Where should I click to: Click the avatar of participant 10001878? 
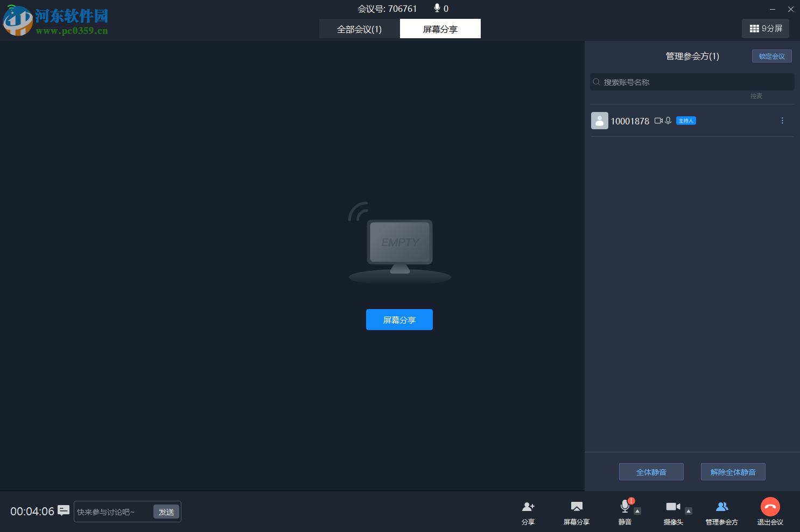(x=600, y=121)
